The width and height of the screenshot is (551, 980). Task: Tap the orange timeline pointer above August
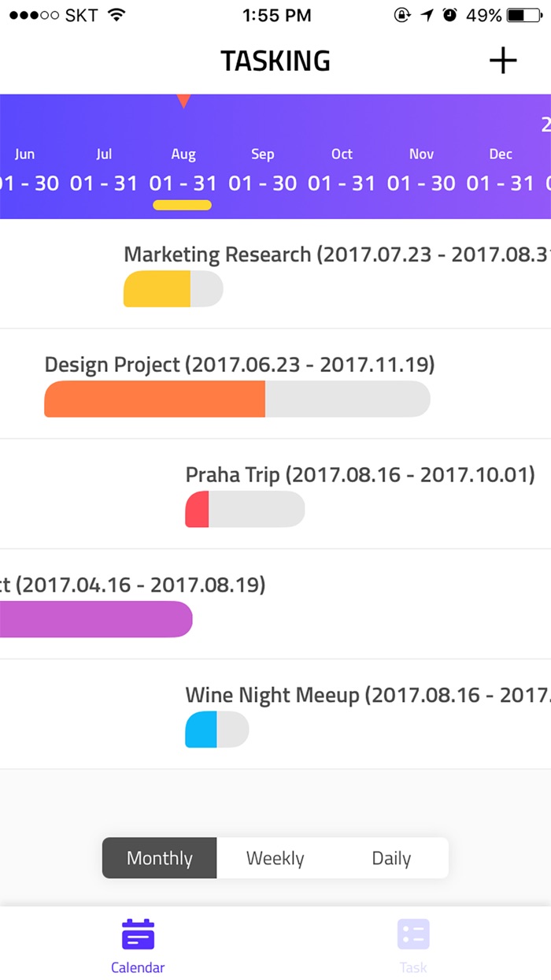[x=183, y=100]
